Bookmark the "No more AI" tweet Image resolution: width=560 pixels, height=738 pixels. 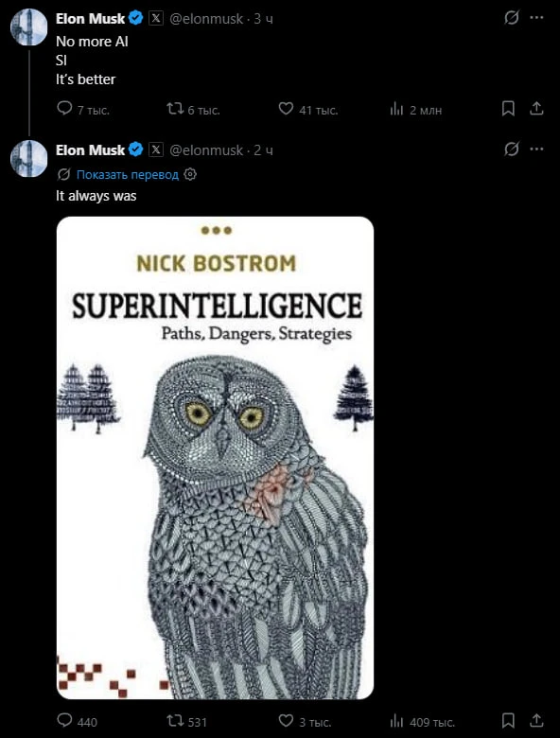pos(508,109)
